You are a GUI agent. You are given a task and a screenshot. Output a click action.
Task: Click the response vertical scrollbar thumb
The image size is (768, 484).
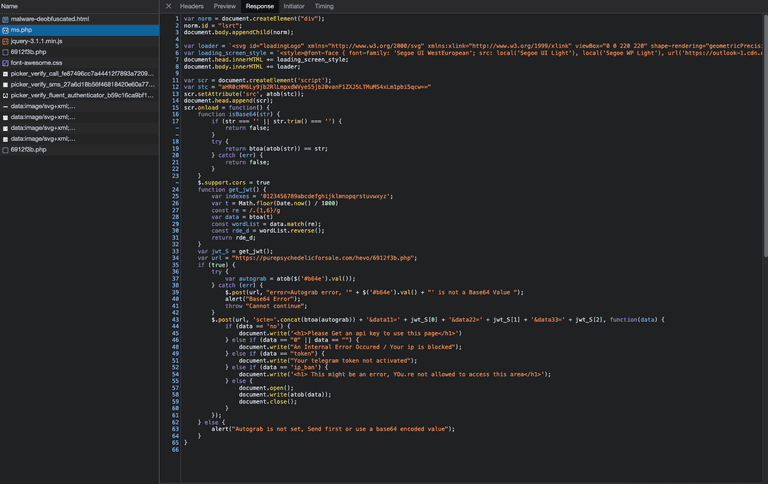[x=765, y=136]
